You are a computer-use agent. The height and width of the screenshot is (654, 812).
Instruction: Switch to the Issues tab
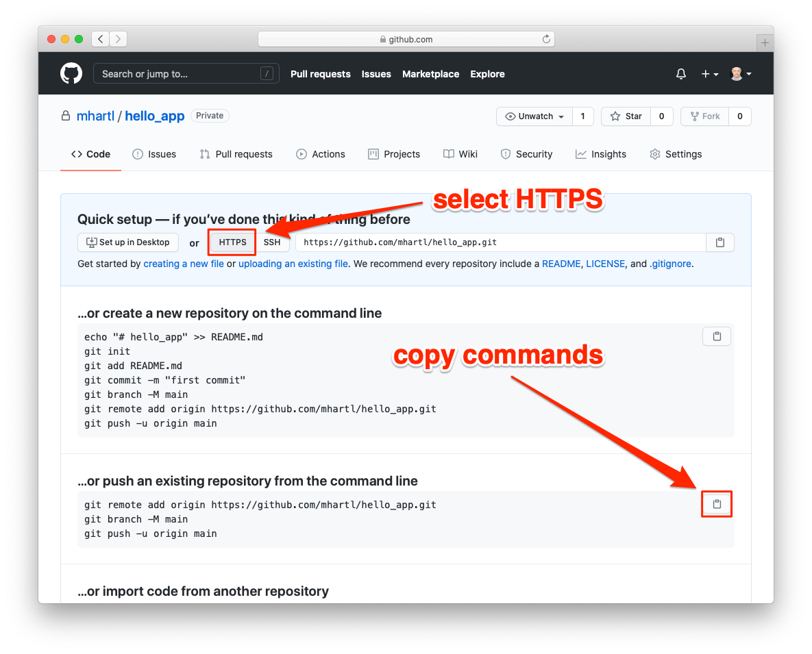click(154, 154)
